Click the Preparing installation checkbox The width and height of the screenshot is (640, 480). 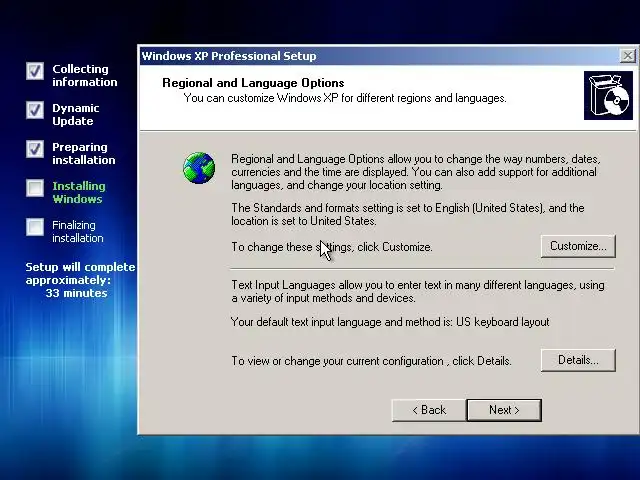click(x=35, y=149)
